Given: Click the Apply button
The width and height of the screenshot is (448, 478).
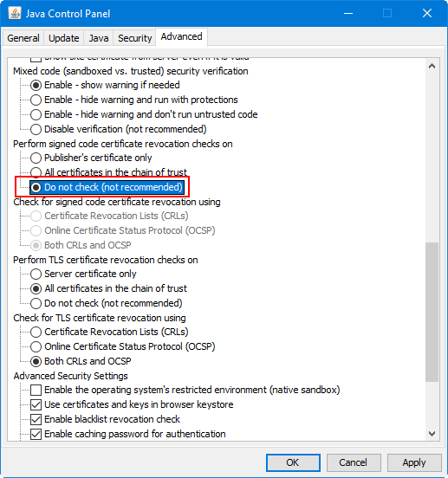Looking at the screenshot, I should [414, 462].
